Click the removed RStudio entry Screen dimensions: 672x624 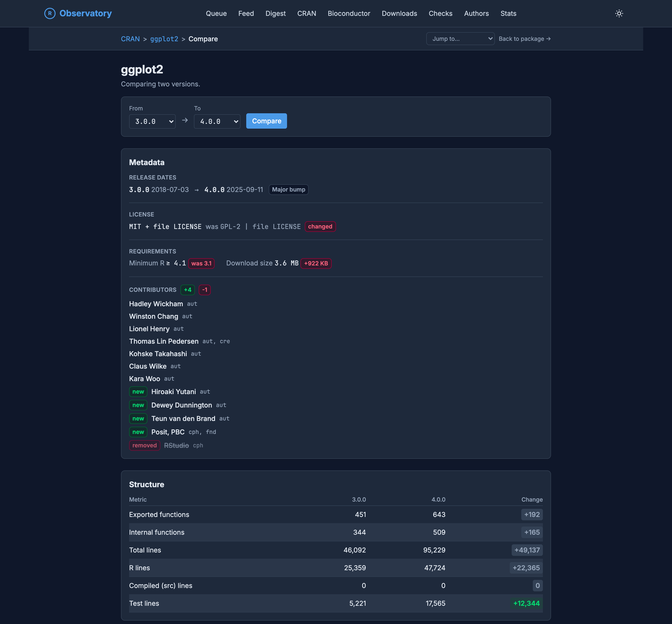pyautogui.click(x=176, y=446)
